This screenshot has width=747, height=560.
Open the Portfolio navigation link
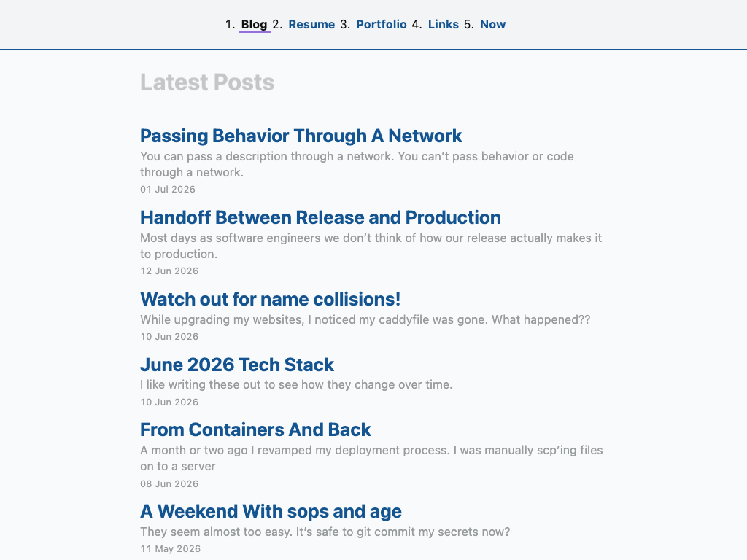[x=382, y=24]
